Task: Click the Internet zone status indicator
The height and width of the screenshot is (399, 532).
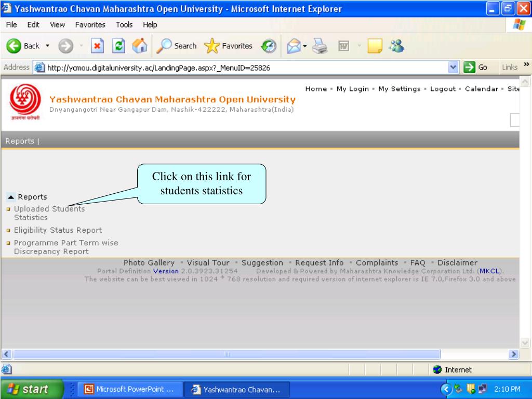Action: [453, 369]
